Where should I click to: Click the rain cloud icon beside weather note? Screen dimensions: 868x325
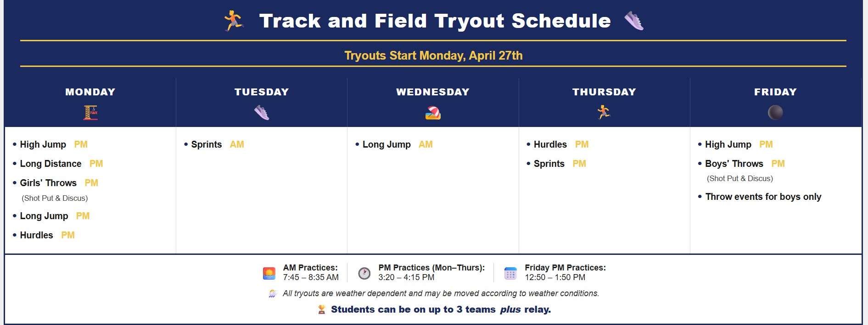[x=273, y=293]
